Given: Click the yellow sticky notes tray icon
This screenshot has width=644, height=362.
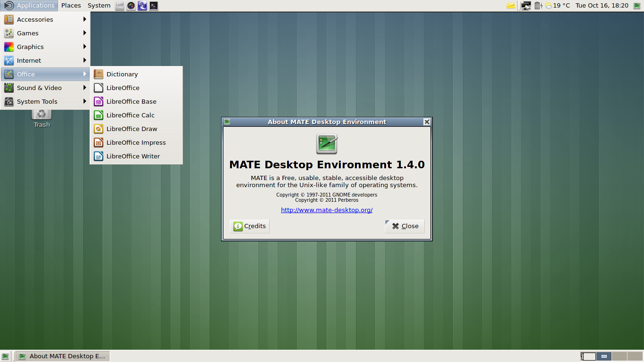Looking at the screenshot, I should (x=511, y=6).
